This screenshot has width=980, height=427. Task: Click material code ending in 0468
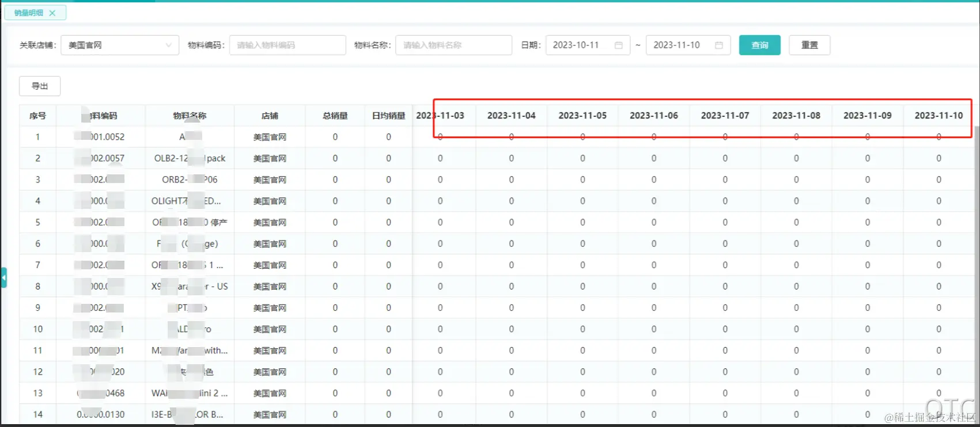[100, 393]
